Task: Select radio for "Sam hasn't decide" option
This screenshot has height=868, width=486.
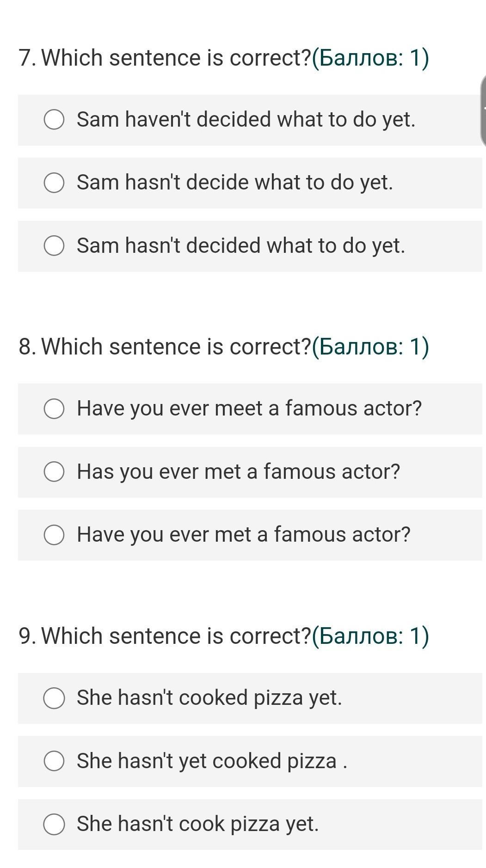Action: click(54, 183)
